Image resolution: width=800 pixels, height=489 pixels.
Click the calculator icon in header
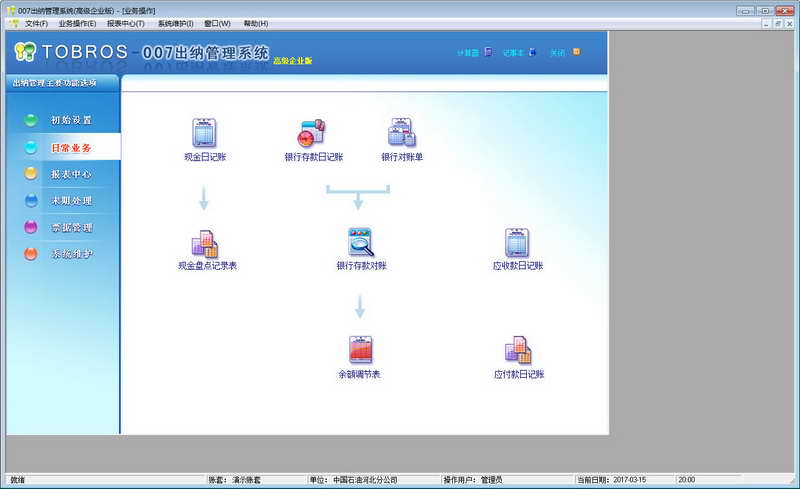tap(488, 52)
